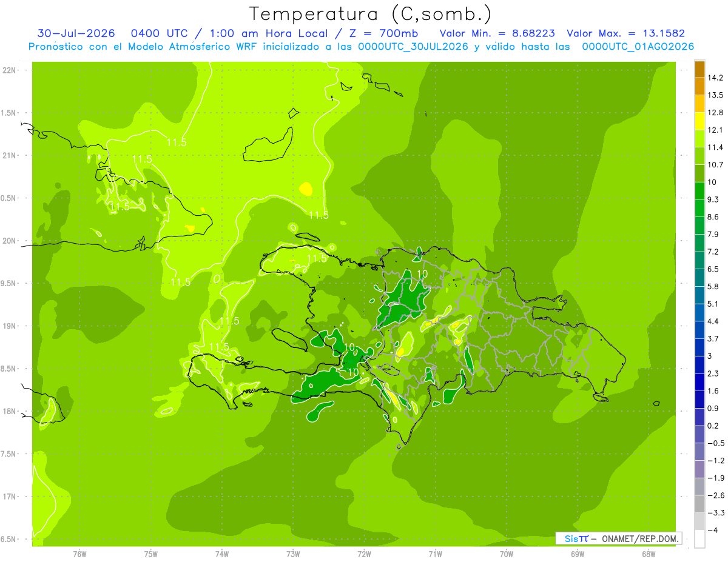728x562 pixels.
Task: Pick the yellow swatch between 12.8 and 12.1
Action: pyautogui.click(x=699, y=121)
